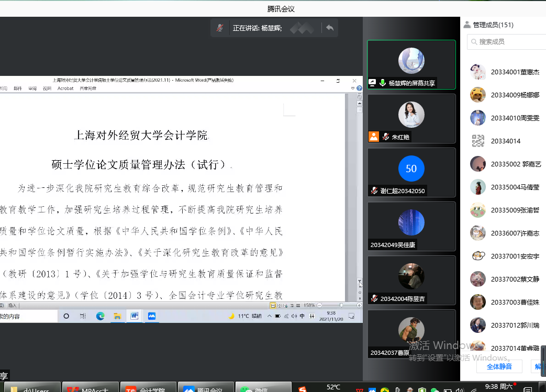Click the Word icon in shared taskbar

(134, 316)
